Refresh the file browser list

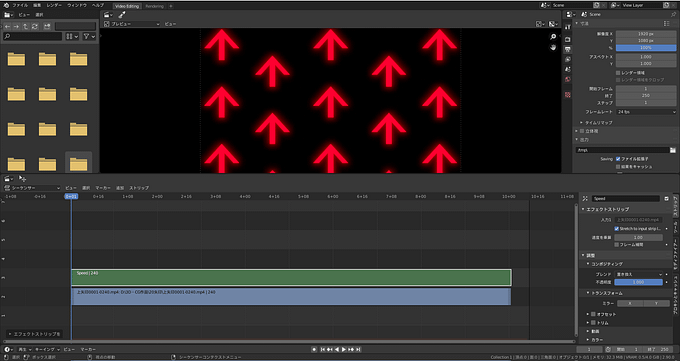[x=35, y=26]
